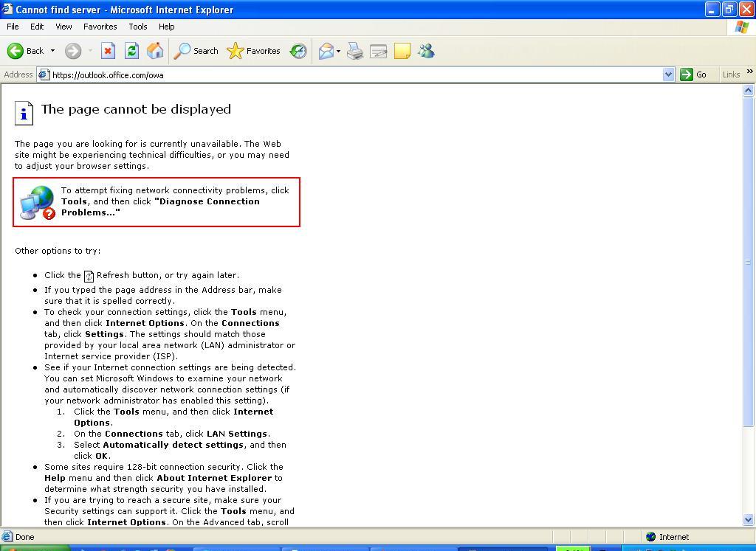Open the Address bar dropdown list
The width and height of the screenshot is (756, 551).
(x=668, y=74)
